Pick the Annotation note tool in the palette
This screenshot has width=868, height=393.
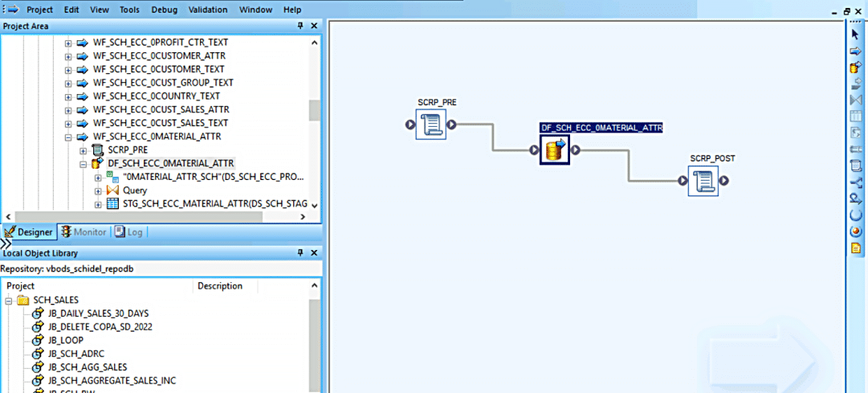pos(856,248)
